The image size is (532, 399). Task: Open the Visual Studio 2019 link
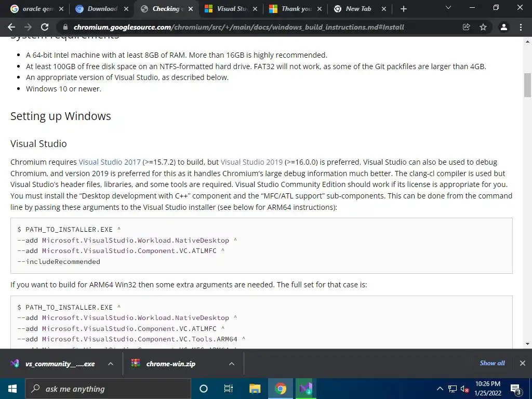(x=251, y=162)
